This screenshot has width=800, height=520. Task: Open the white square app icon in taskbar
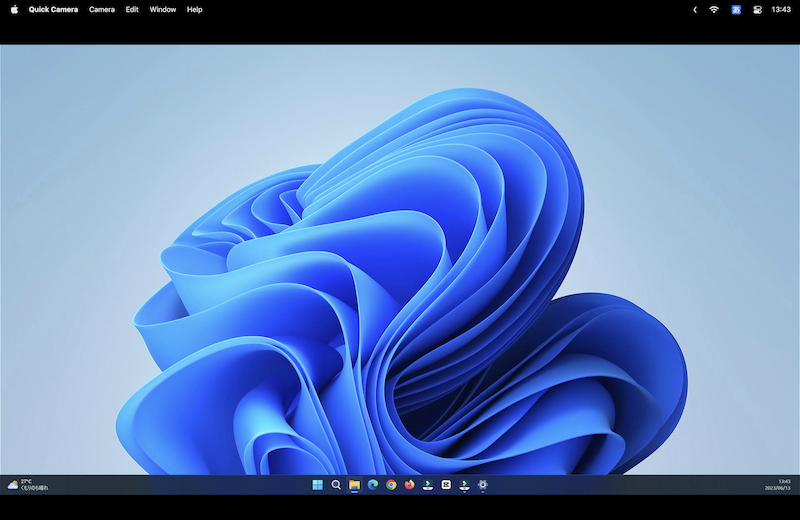point(446,484)
